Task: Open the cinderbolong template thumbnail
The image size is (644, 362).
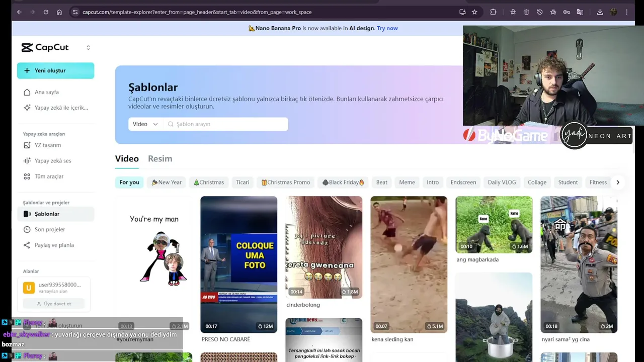Action: click(x=324, y=247)
